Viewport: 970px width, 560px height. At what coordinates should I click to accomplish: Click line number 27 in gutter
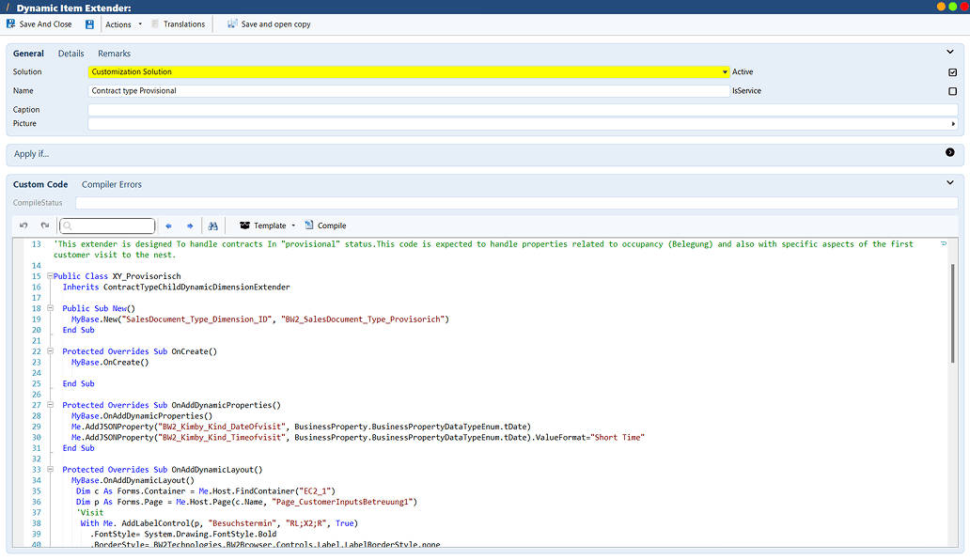(x=36, y=405)
